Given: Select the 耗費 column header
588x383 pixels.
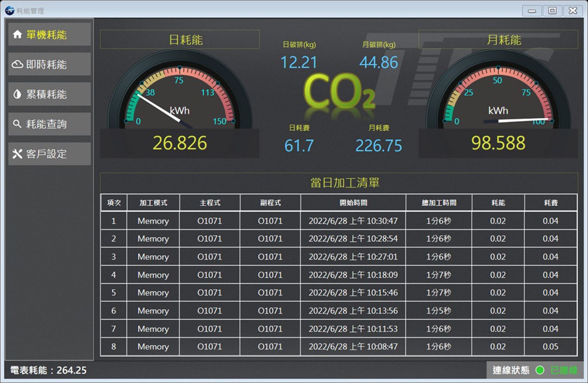Looking at the screenshot, I should coord(550,203).
